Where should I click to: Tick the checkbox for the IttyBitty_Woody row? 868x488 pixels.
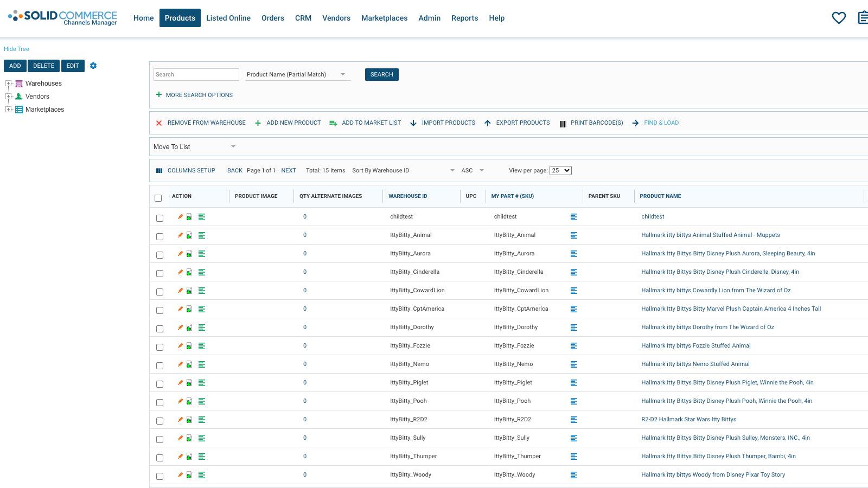[x=159, y=476]
